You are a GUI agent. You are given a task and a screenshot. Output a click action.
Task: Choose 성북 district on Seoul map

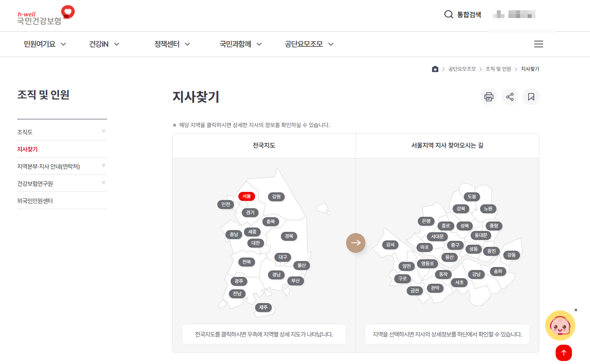coord(465,226)
